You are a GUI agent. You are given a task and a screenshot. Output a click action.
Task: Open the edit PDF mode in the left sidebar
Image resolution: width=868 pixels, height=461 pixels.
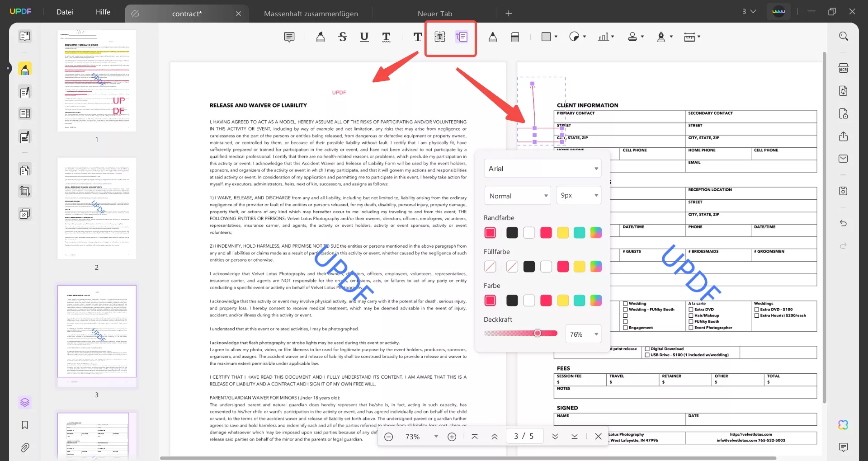pyautogui.click(x=25, y=92)
